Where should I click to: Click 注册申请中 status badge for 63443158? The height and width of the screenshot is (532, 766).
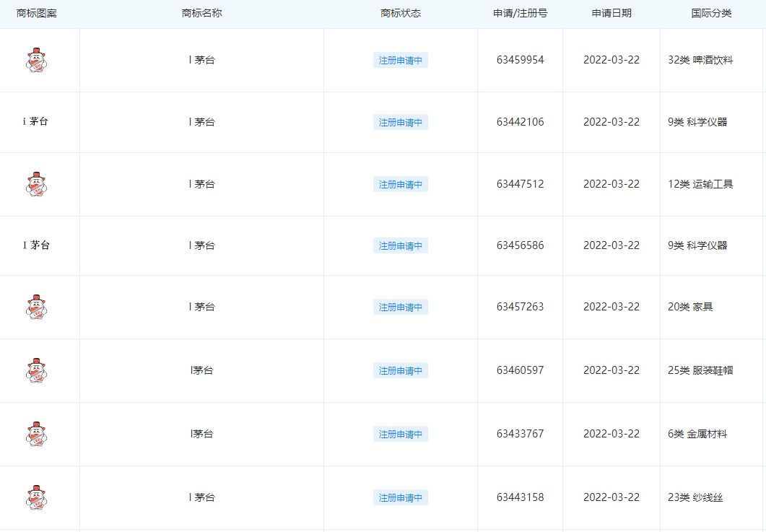point(400,497)
